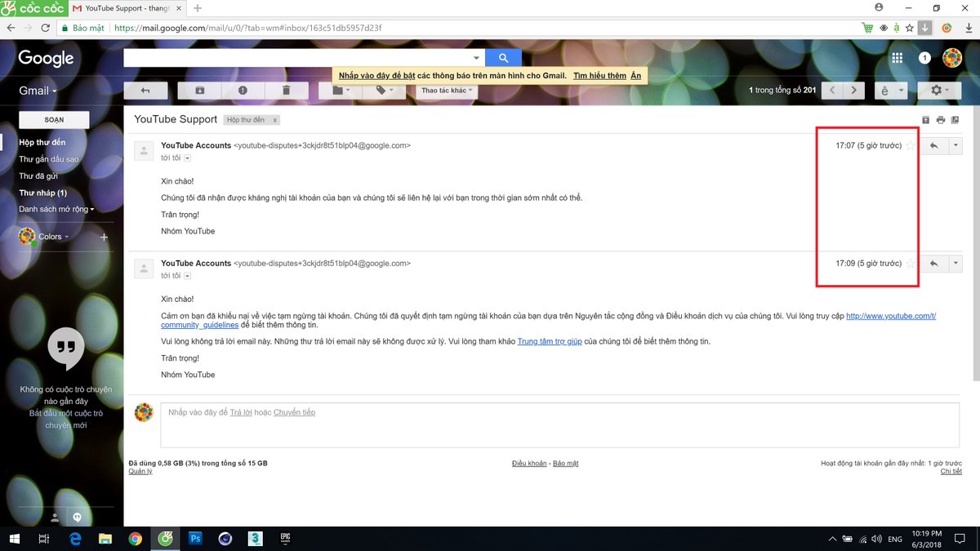This screenshot has width=980, height=551.
Task: Archive this conversation
Action: (200, 91)
